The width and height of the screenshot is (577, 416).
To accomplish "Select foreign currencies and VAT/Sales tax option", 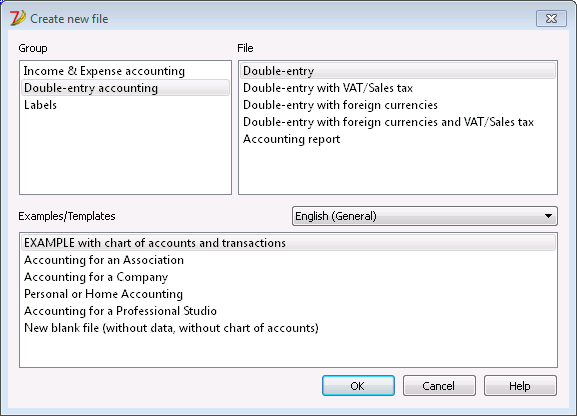I will pos(398,122).
